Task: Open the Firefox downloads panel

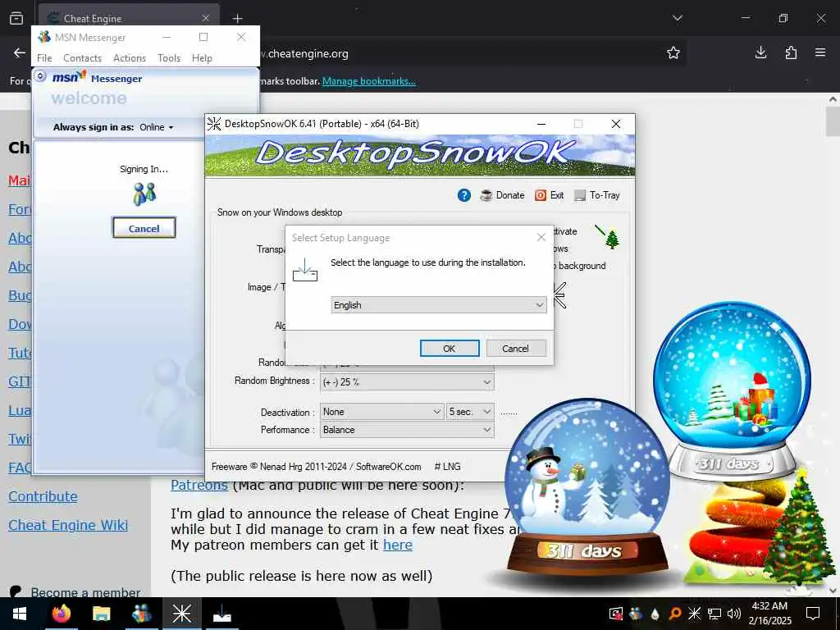Action: point(760,52)
